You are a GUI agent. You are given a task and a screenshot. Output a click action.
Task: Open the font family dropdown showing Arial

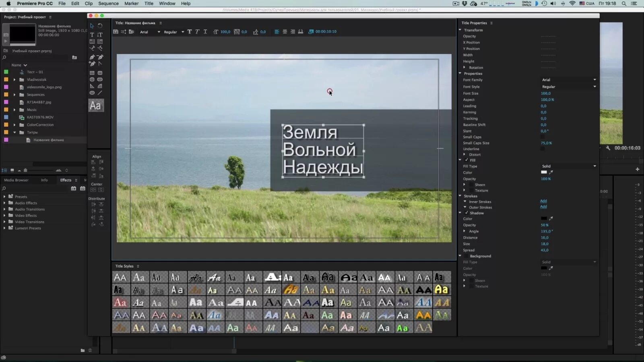point(568,80)
